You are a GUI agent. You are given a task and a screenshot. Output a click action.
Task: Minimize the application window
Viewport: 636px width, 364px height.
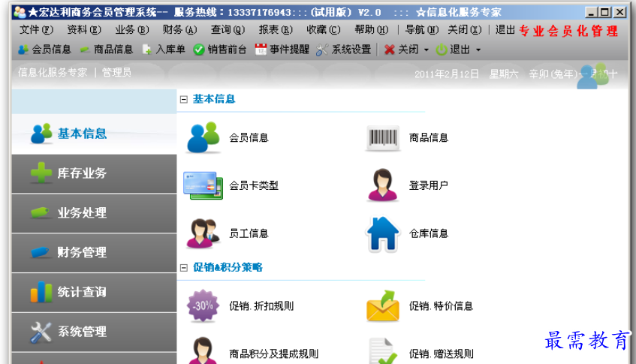(591, 12)
